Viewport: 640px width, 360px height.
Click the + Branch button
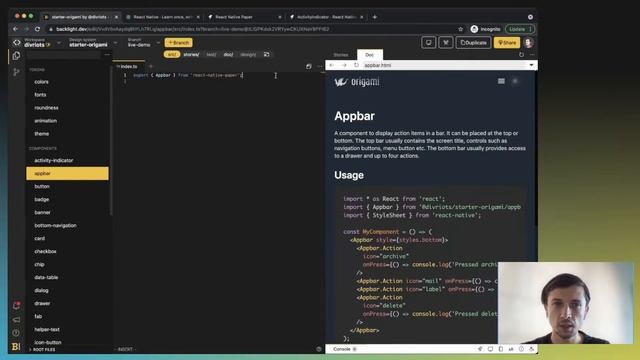178,42
